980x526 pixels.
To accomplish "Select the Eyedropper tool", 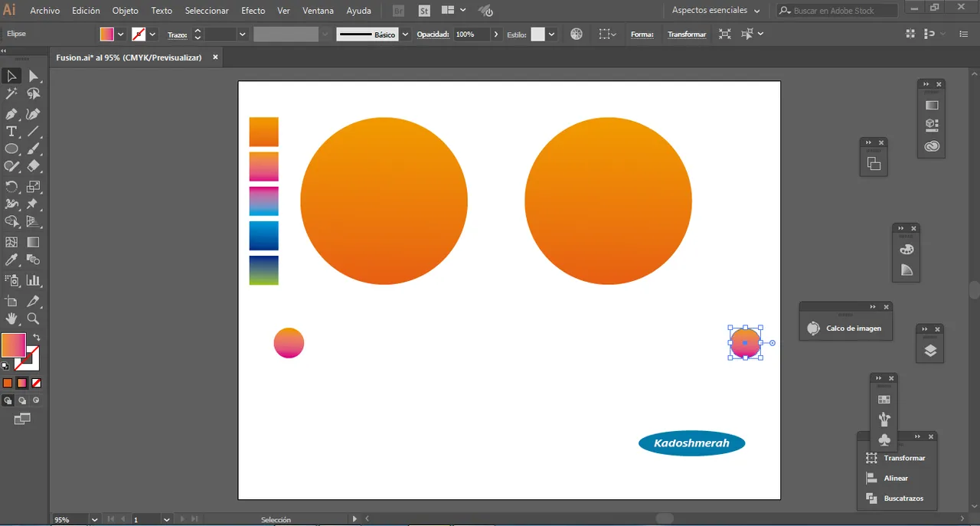I will [x=11, y=261].
